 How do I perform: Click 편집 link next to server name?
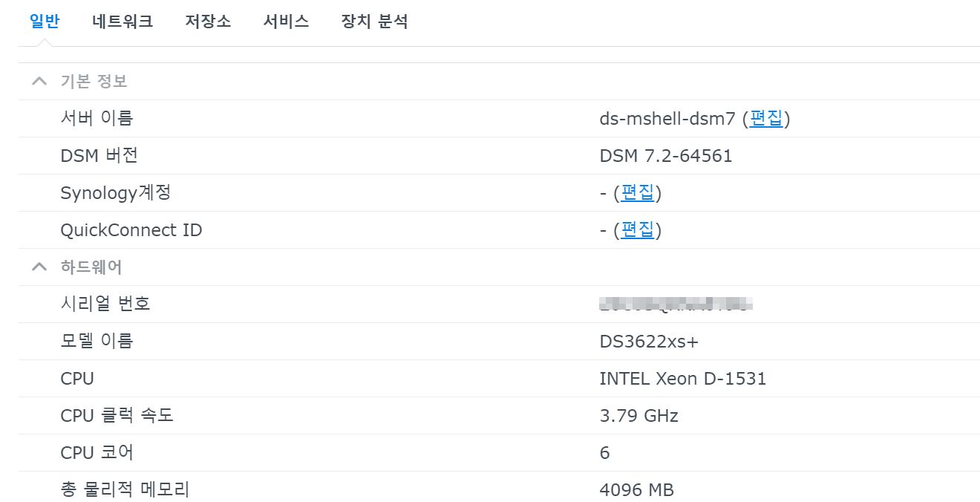pos(766,118)
